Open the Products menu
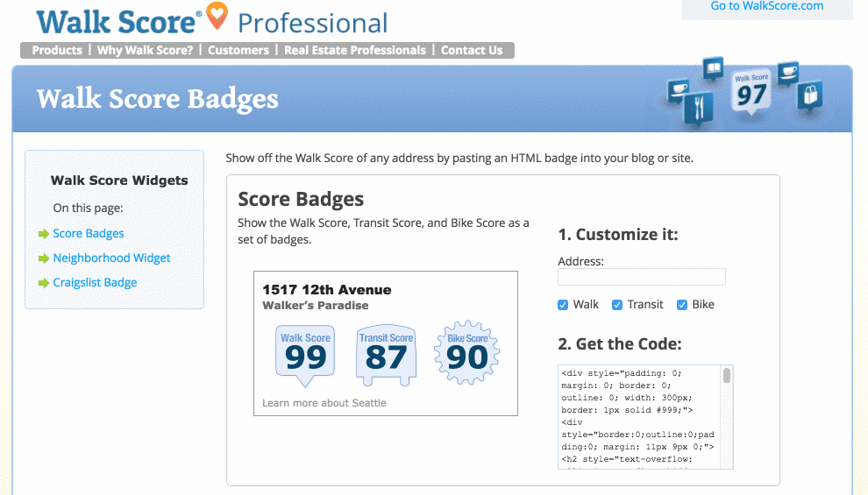 click(56, 50)
